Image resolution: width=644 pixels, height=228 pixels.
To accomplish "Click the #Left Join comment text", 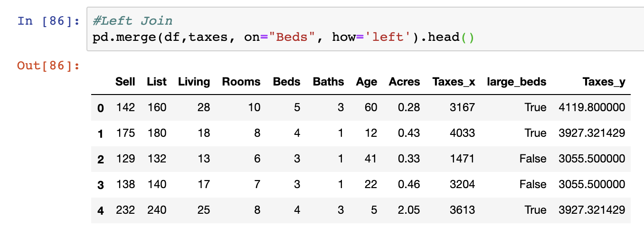I will pos(133,21).
